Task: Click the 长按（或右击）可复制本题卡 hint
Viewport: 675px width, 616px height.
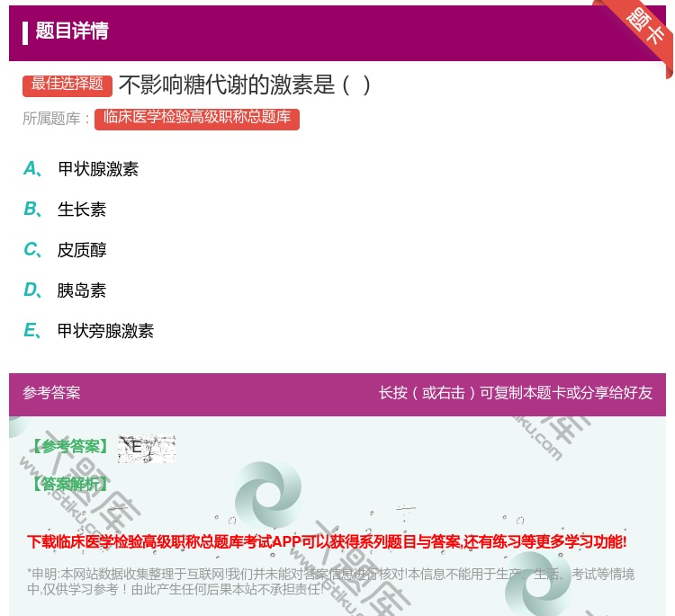Action: 516,393
